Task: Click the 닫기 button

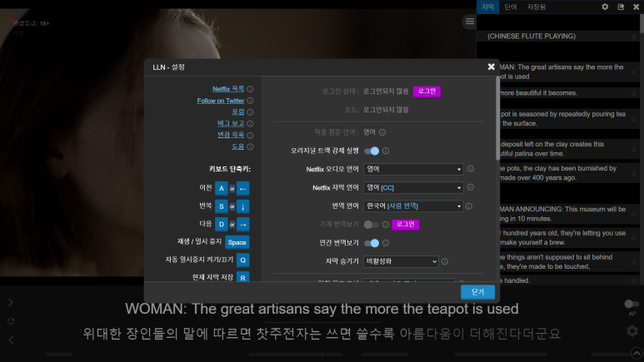Action: tap(477, 292)
